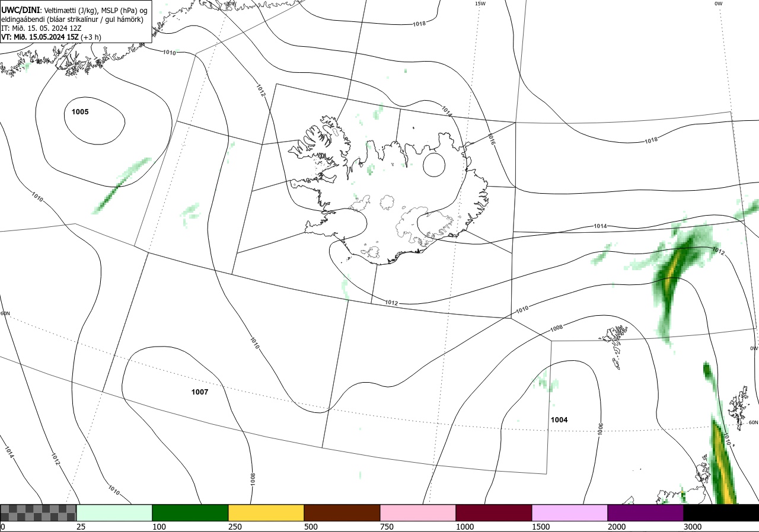Click the lavender 1500–2000 legend swatch

click(x=570, y=512)
